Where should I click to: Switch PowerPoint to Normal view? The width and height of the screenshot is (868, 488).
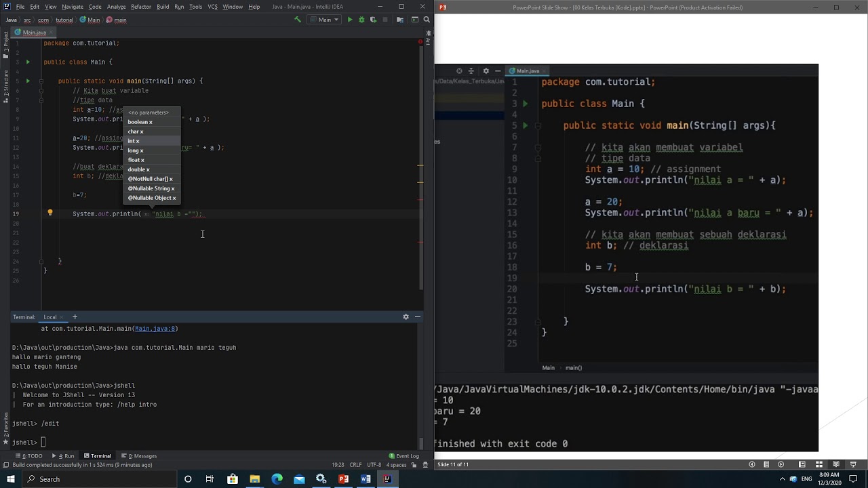pos(802,464)
